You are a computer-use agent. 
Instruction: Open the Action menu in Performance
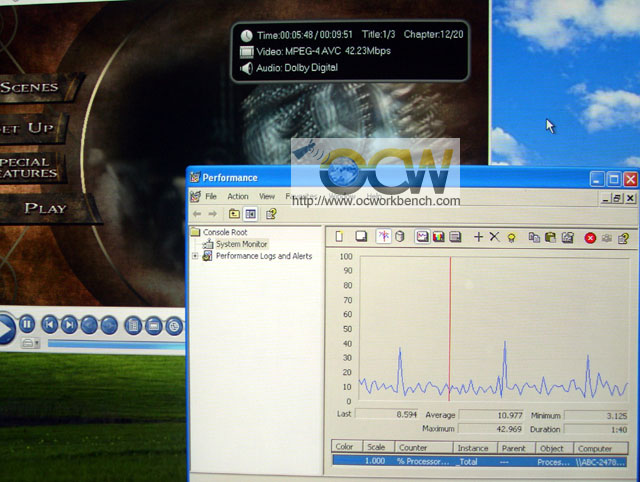238,196
